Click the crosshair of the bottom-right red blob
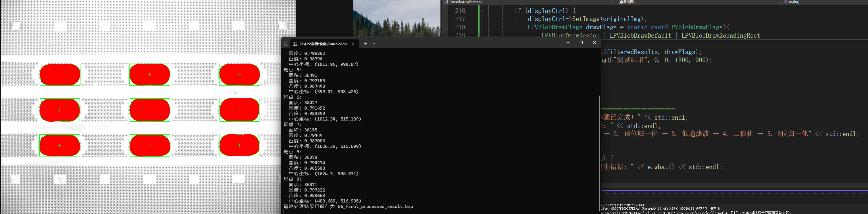The width and height of the screenshot is (868, 214). tap(239, 145)
